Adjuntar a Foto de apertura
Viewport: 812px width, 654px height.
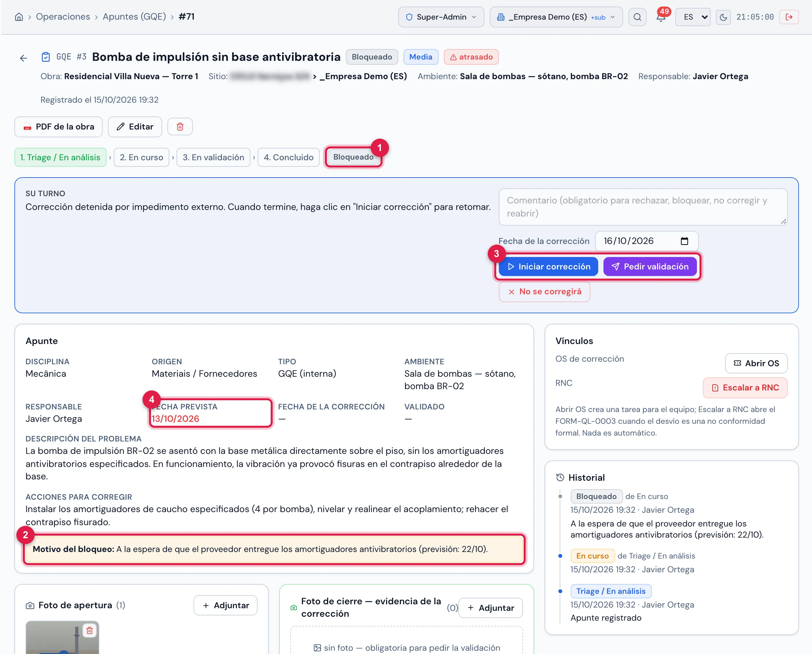tap(226, 605)
